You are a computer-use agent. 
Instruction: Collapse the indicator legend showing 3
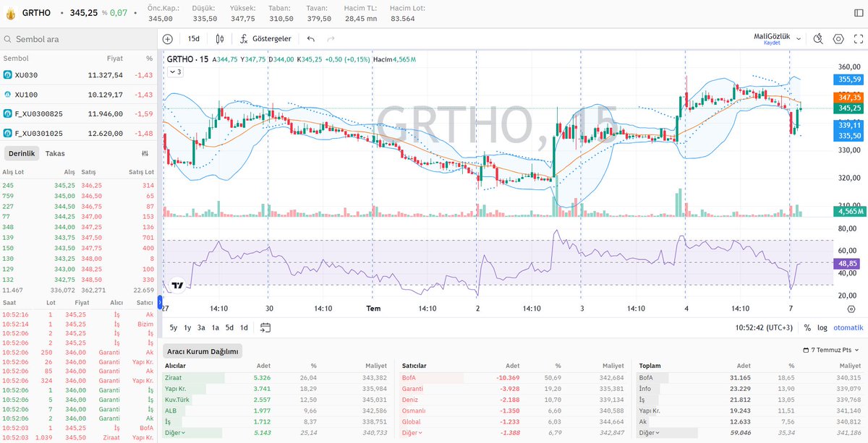(x=176, y=72)
